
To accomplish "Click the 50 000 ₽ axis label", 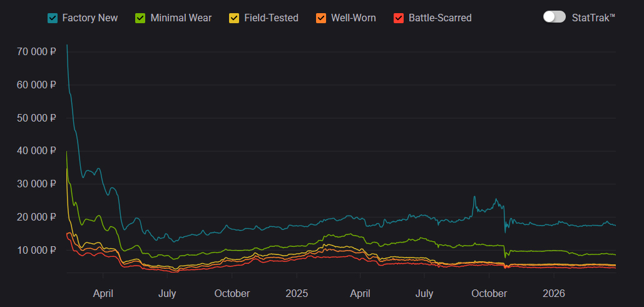I will pyautogui.click(x=35, y=118).
